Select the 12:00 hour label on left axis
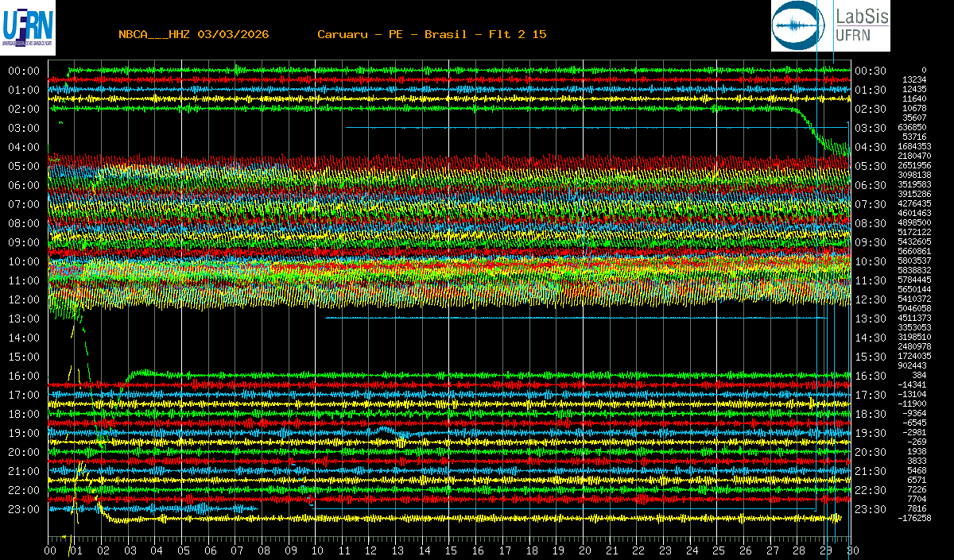Screen dimensions: 954x560 (x=24, y=299)
